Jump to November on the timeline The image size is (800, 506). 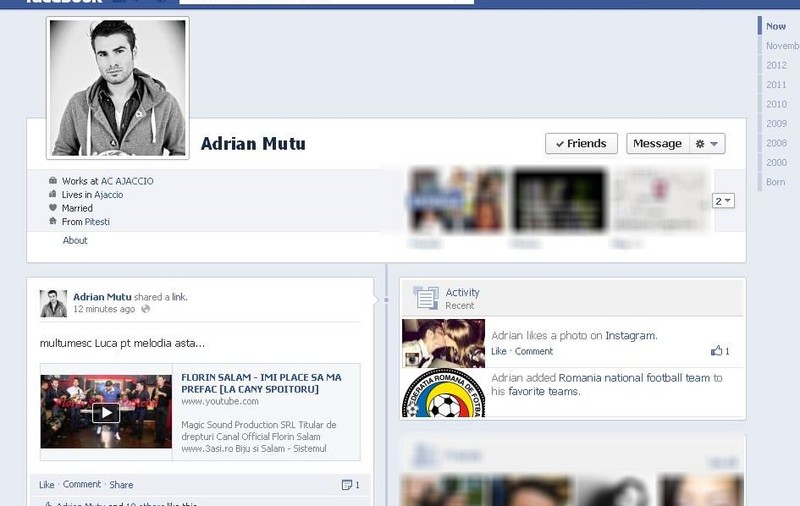pyautogui.click(x=783, y=46)
